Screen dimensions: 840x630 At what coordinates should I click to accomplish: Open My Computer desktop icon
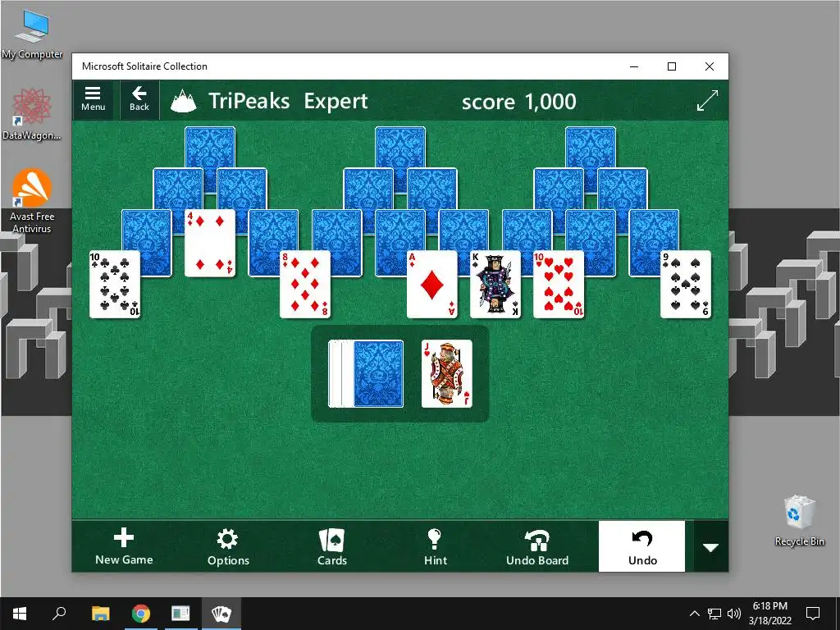[x=32, y=33]
